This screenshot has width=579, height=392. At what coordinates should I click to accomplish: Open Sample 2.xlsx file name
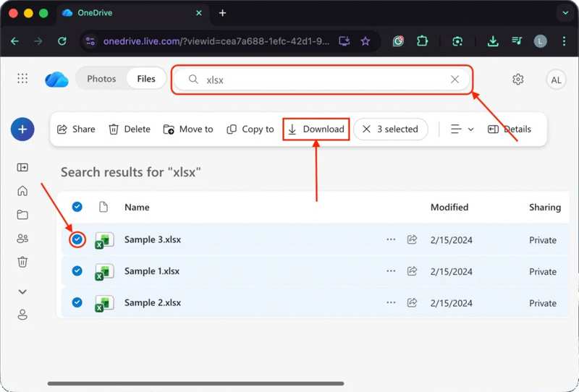[153, 302]
